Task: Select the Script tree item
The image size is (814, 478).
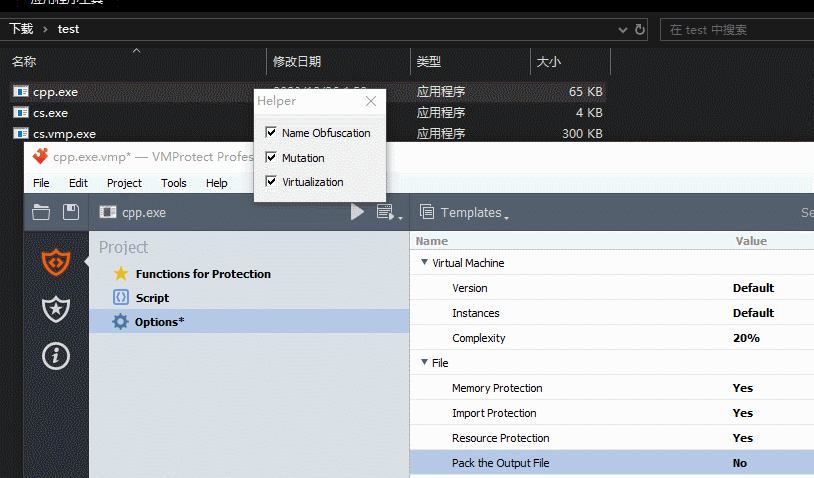Action: click(152, 298)
